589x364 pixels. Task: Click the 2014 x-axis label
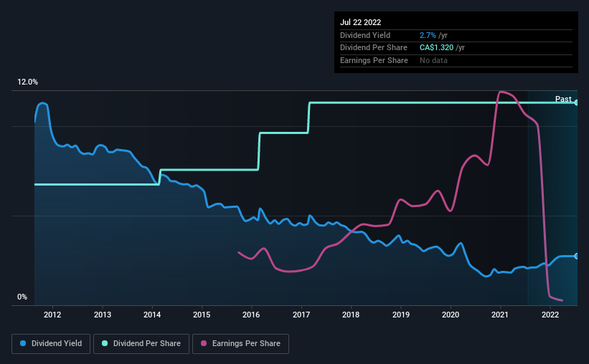tap(152, 315)
